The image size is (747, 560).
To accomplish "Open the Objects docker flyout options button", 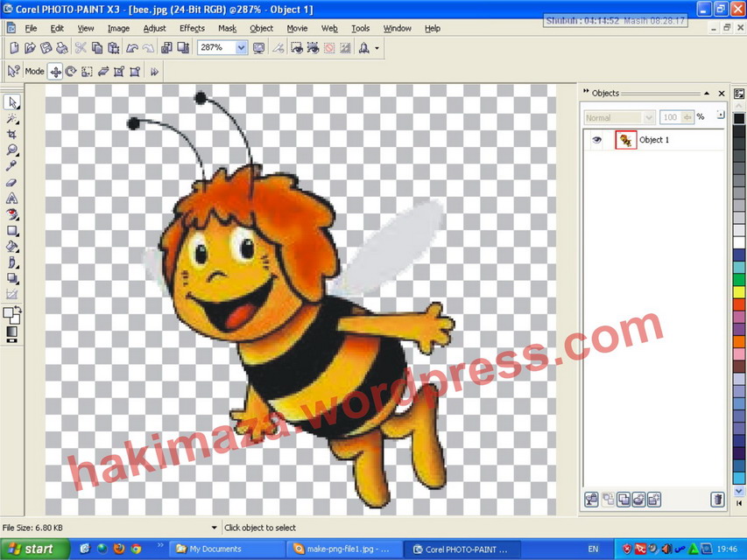I will tap(720, 115).
